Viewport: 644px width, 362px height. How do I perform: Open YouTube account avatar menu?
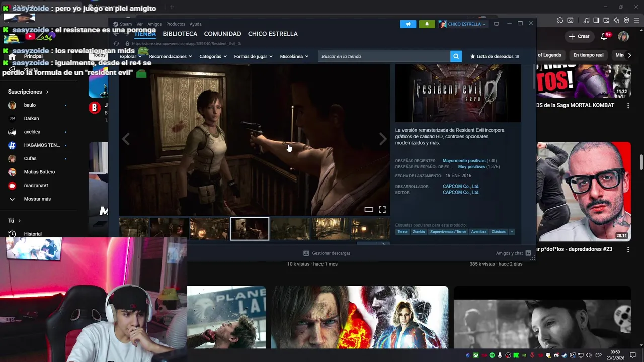(623, 36)
